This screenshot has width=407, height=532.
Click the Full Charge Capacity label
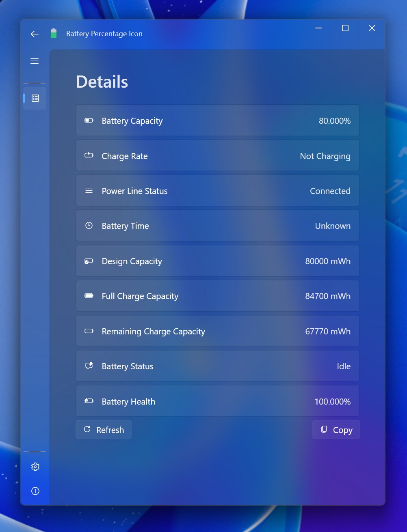(x=140, y=296)
